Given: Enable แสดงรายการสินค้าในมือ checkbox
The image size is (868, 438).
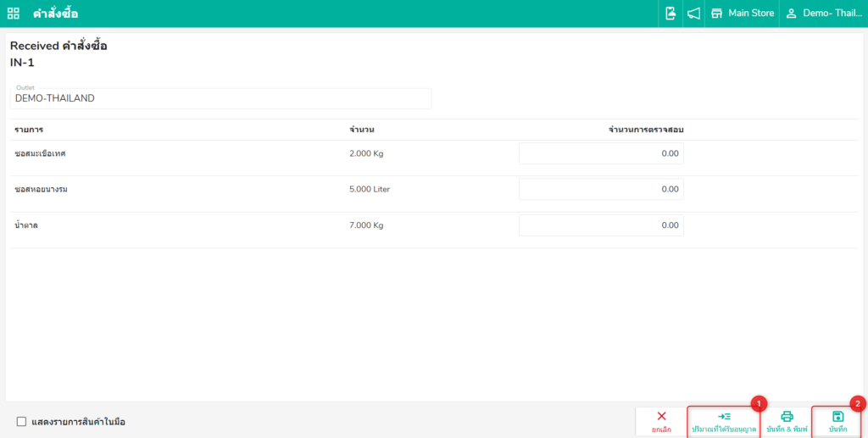Looking at the screenshot, I should click(x=21, y=422).
